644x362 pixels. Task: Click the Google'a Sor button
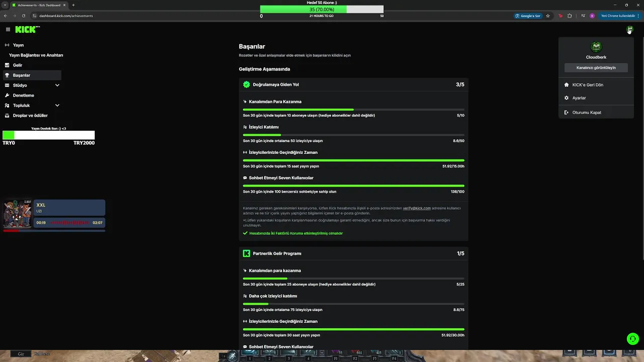[528, 16]
